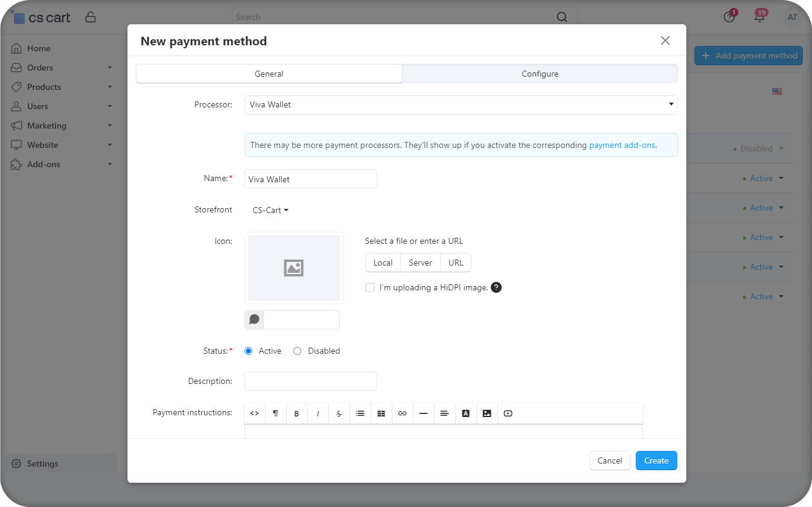Click the top Search field
The image size is (812, 507).
click(404, 17)
